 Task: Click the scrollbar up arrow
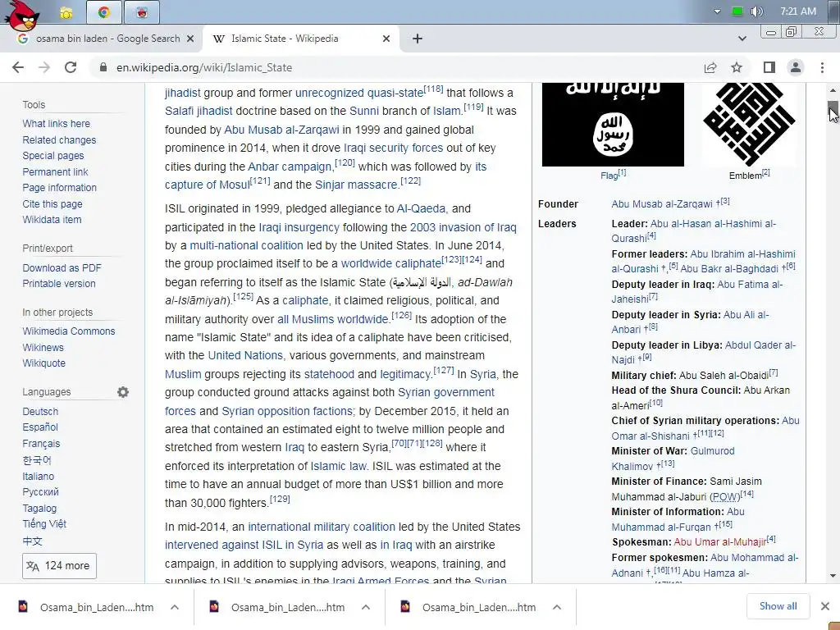click(833, 90)
